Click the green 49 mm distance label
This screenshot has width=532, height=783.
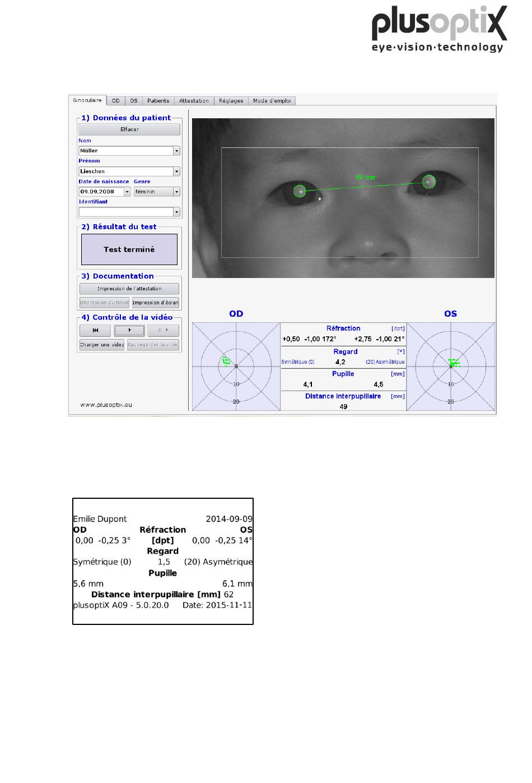[x=366, y=177]
